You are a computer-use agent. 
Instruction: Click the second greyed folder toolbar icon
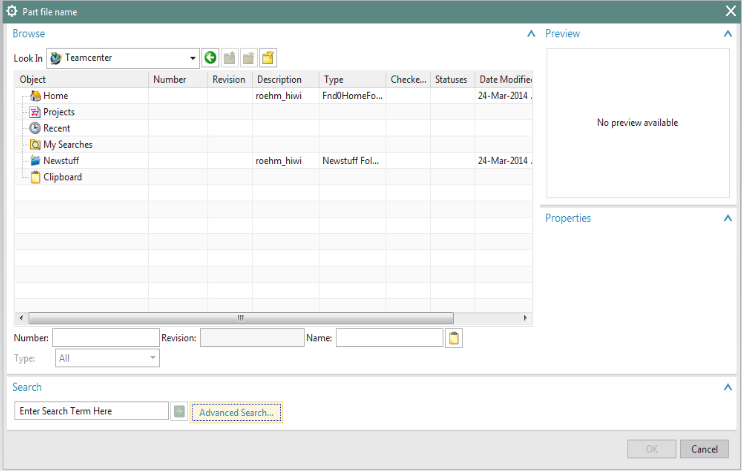(248, 58)
